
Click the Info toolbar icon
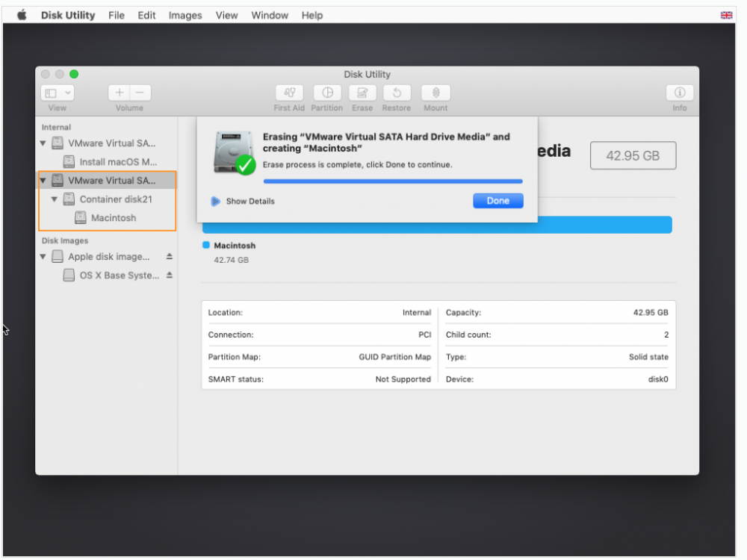tap(680, 93)
